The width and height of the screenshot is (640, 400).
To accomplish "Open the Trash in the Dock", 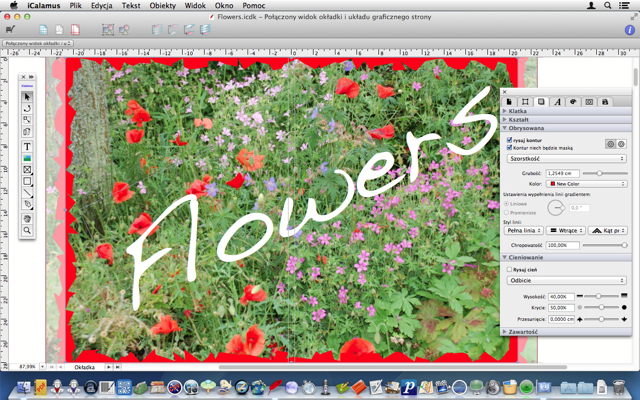I will pyautogui.click(x=619, y=386).
